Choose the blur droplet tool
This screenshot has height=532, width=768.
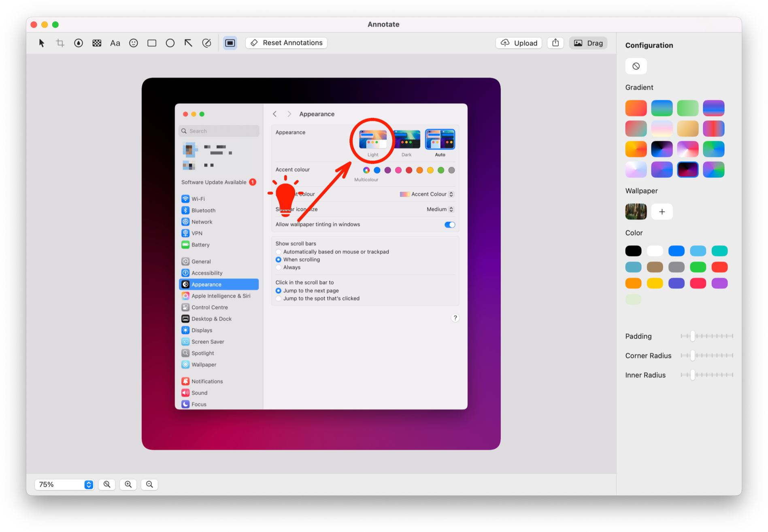pos(78,43)
